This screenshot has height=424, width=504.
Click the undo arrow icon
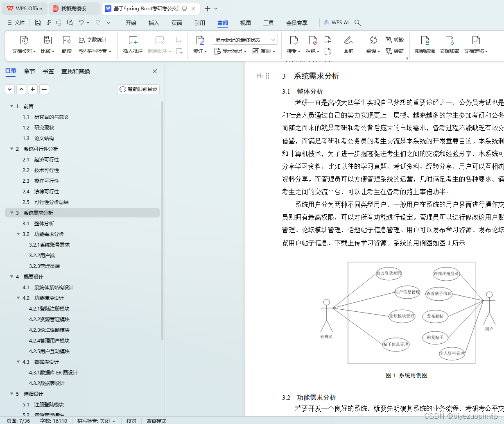(x=81, y=23)
